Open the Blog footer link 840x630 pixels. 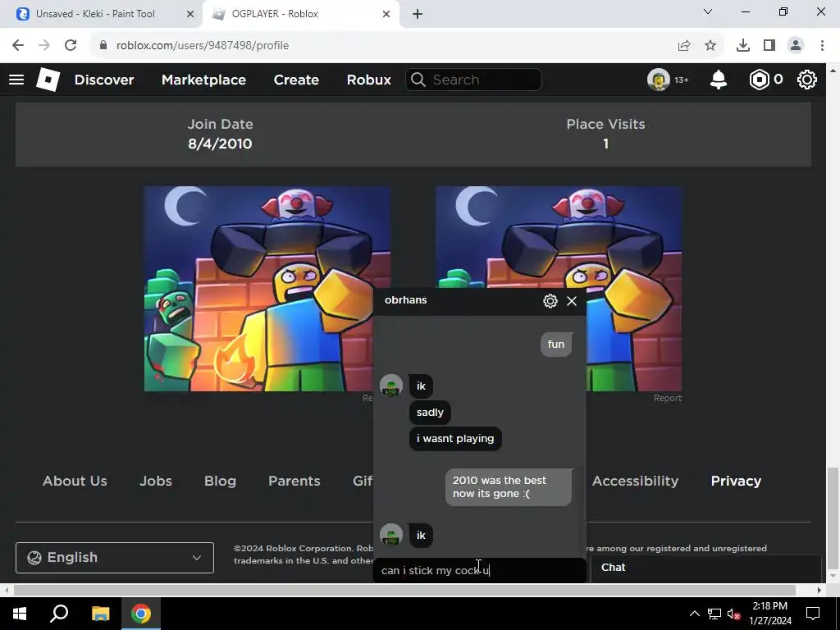click(x=220, y=481)
